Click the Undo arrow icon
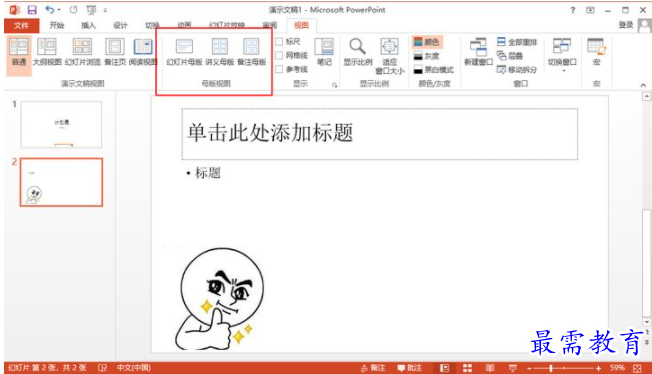Image resolution: width=652 pixels, height=374 pixels. 49,9
